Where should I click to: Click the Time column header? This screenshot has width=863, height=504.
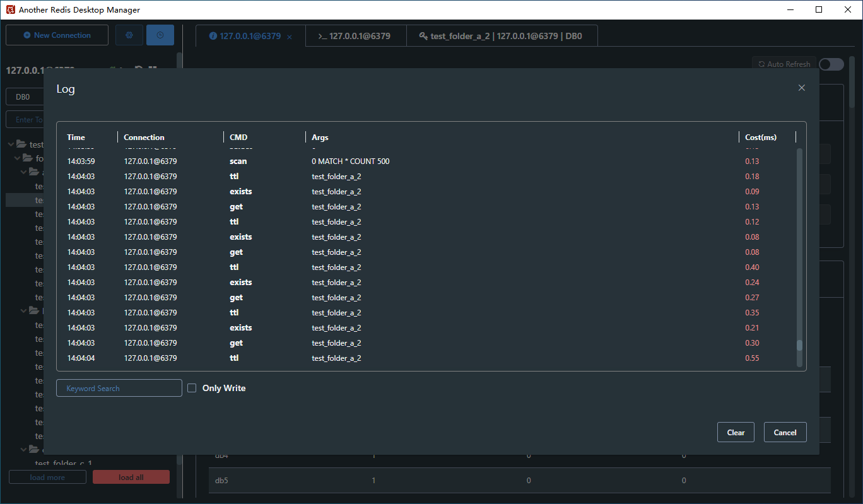(76, 138)
